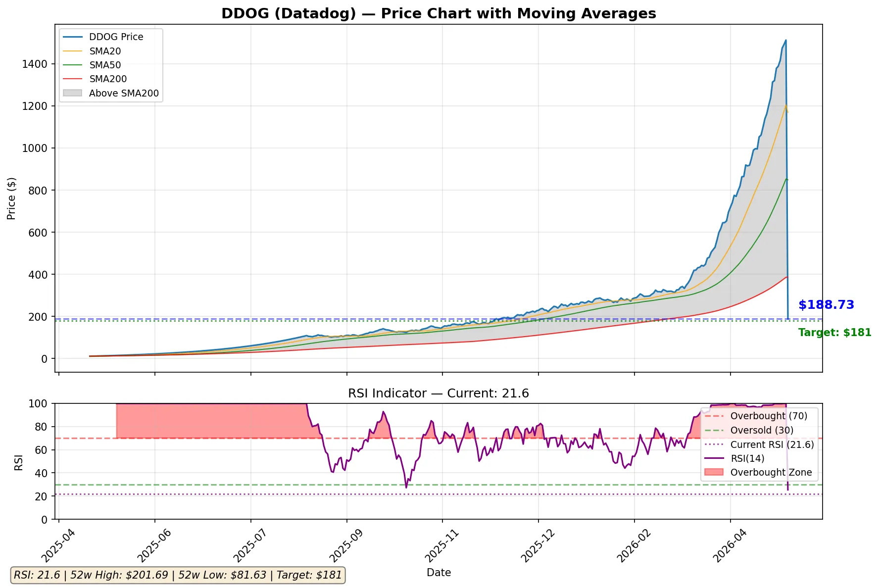Viewport: 879px width, 588px height.
Task: Click the "80" RSI tick label
Action: (42, 427)
